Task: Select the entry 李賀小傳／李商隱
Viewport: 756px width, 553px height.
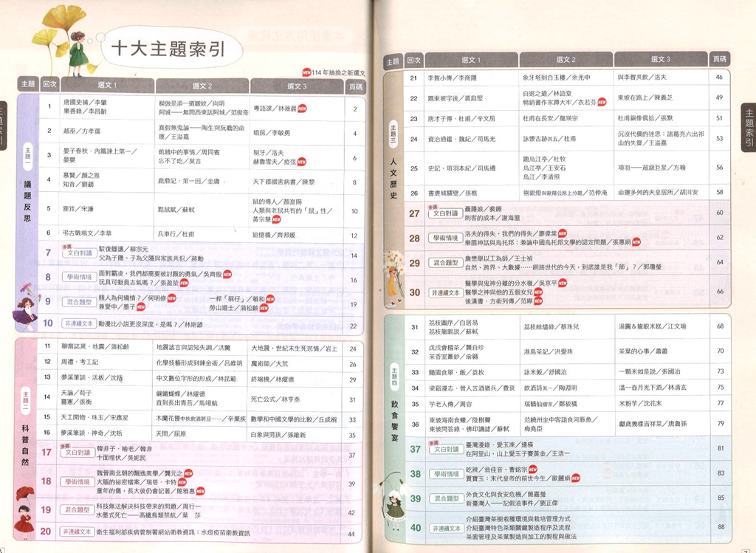Action: (452, 78)
